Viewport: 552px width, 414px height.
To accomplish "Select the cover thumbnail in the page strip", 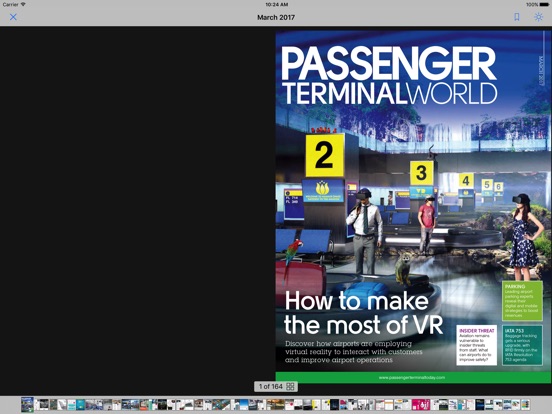I will (27, 404).
